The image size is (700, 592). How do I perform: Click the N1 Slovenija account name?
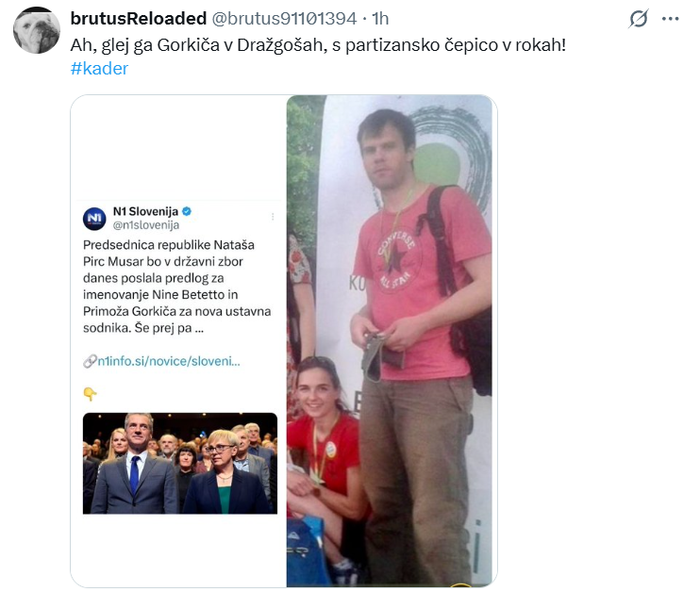coord(145,211)
